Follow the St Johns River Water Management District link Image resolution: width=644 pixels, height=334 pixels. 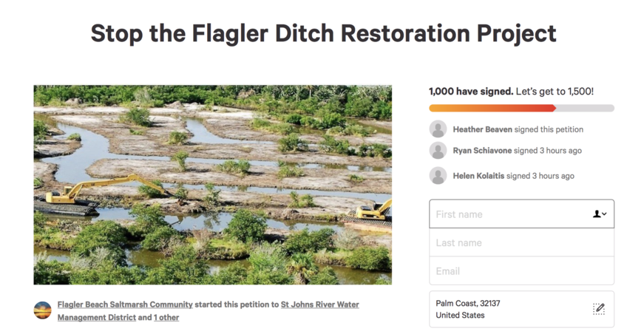(319, 304)
